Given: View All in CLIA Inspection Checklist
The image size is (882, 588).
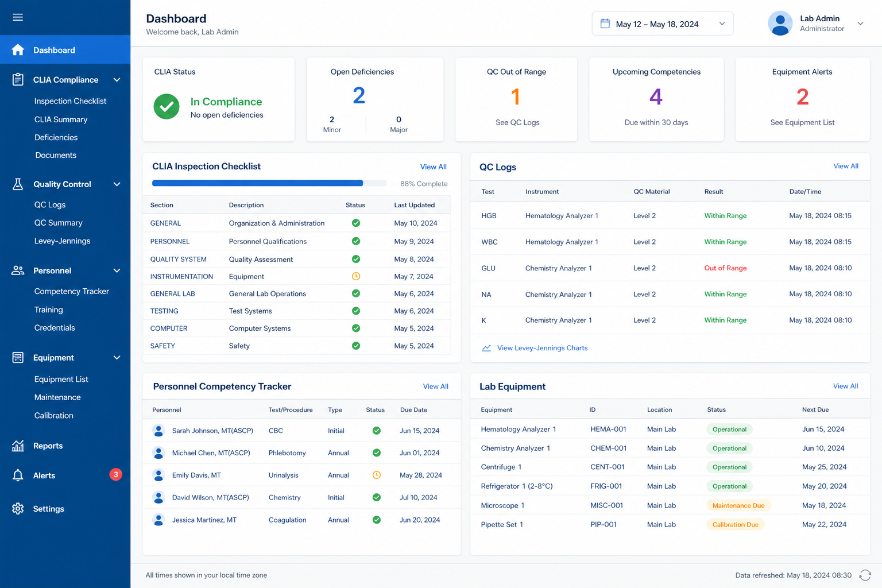Looking at the screenshot, I should click(x=433, y=167).
